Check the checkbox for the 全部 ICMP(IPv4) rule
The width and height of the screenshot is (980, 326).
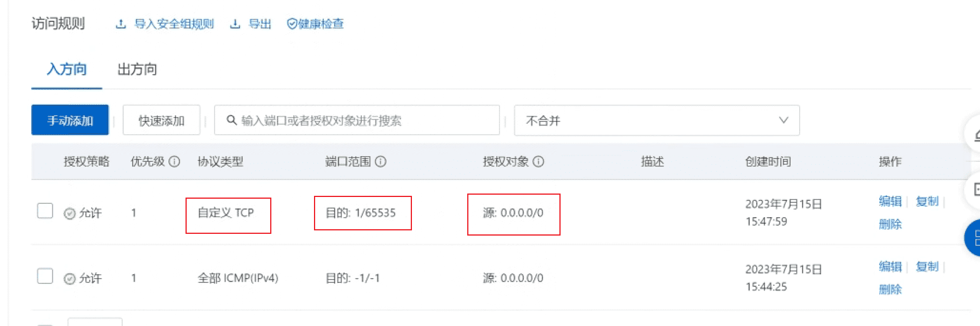45,276
